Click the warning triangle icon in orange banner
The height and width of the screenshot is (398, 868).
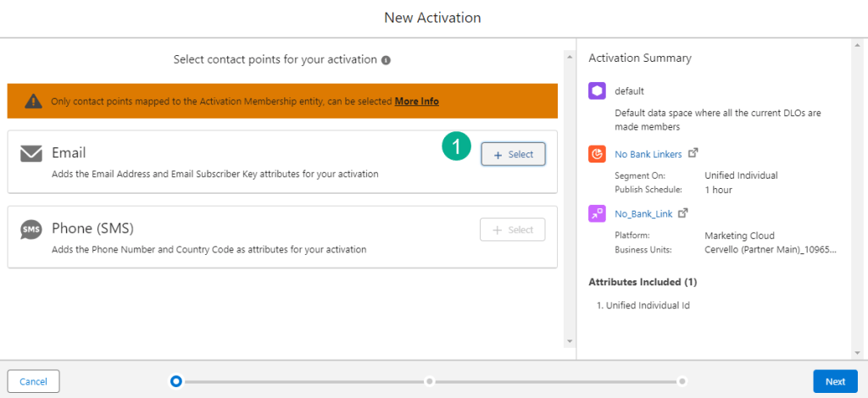(33, 101)
